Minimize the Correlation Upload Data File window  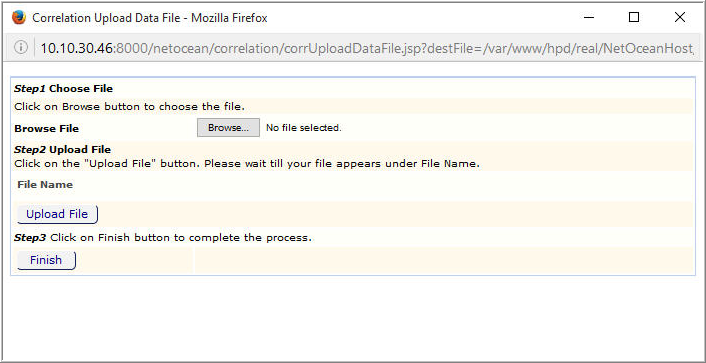tap(588, 18)
